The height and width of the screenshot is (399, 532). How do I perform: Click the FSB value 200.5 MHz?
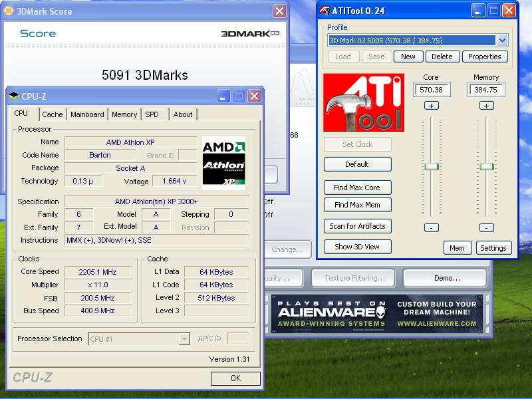pos(98,298)
